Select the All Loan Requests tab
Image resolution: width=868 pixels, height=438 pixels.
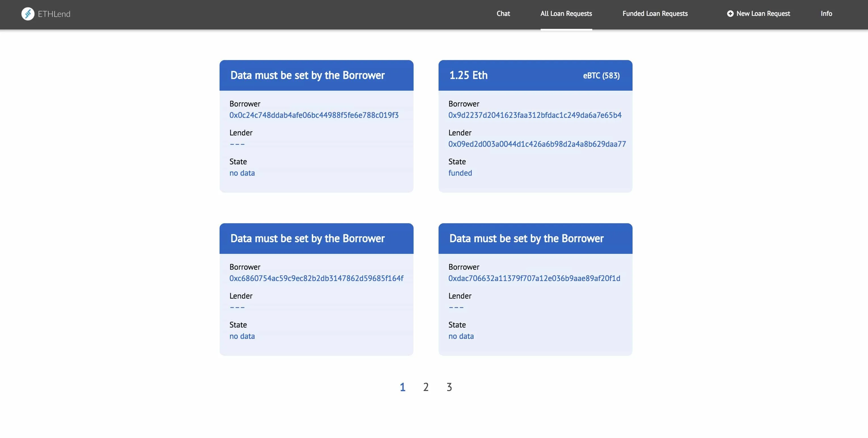point(566,14)
